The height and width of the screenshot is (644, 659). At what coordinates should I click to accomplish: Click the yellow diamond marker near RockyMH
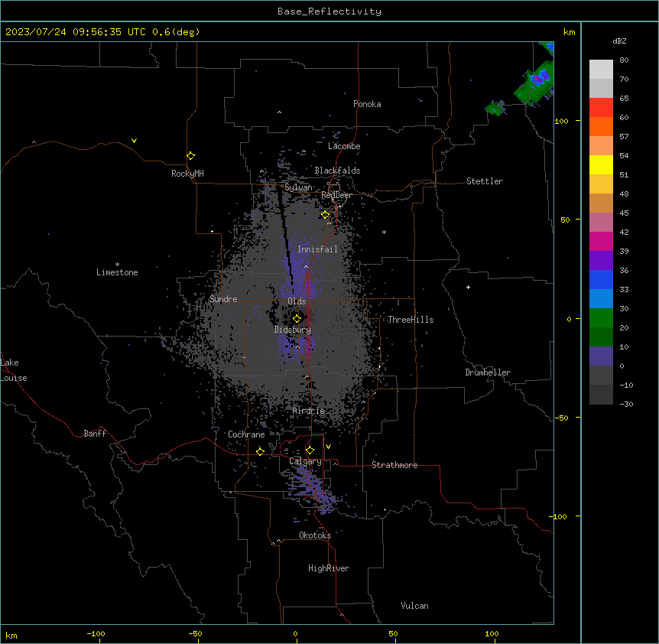pos(190,156)
